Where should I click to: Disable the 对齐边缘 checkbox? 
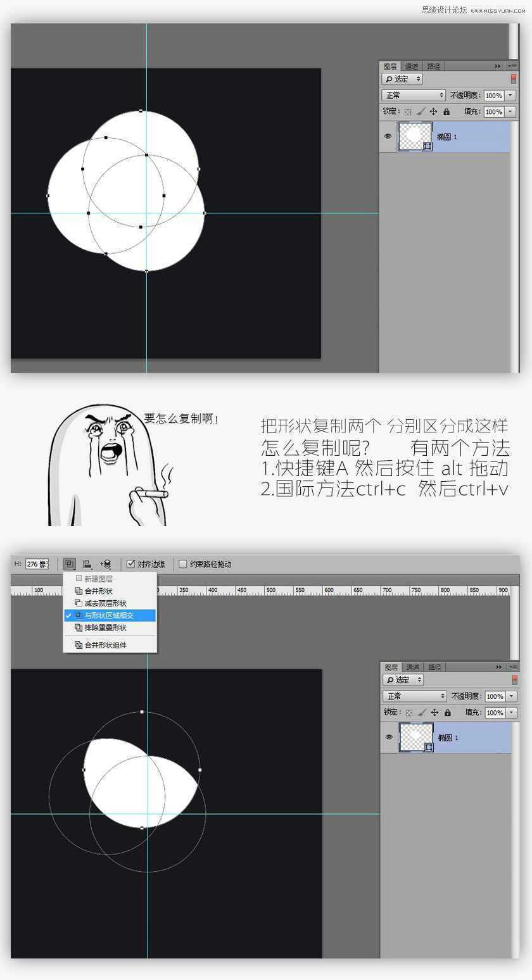[132, 563]
